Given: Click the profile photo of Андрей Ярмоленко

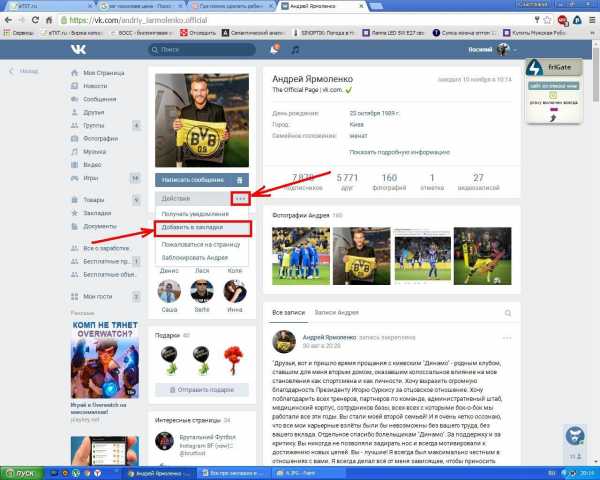Looking at the screenshot, I should coord(202,120).
